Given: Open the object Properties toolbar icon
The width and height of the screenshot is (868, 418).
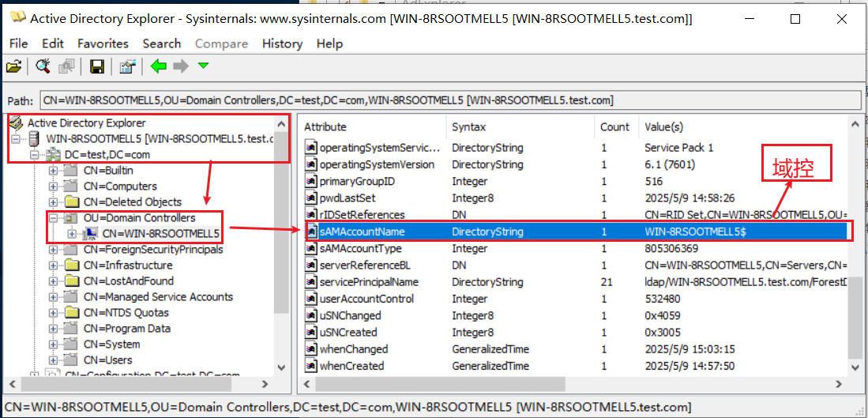Looking at the screenshot, I should tap(127, 67).
